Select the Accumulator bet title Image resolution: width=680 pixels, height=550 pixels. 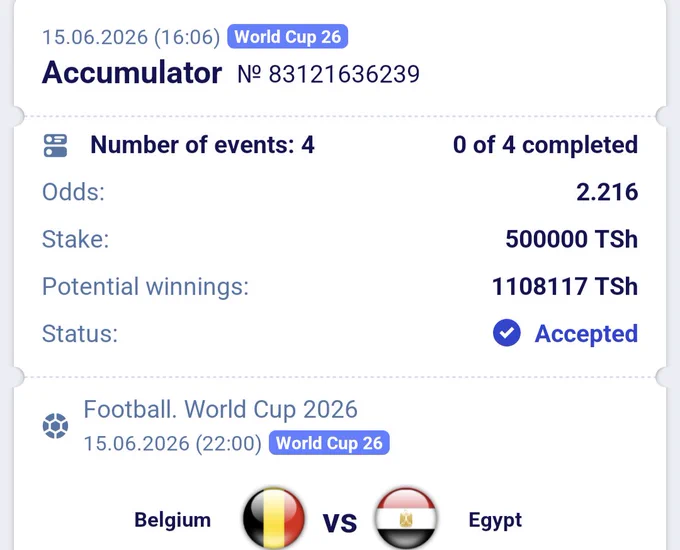coord(132,73)
